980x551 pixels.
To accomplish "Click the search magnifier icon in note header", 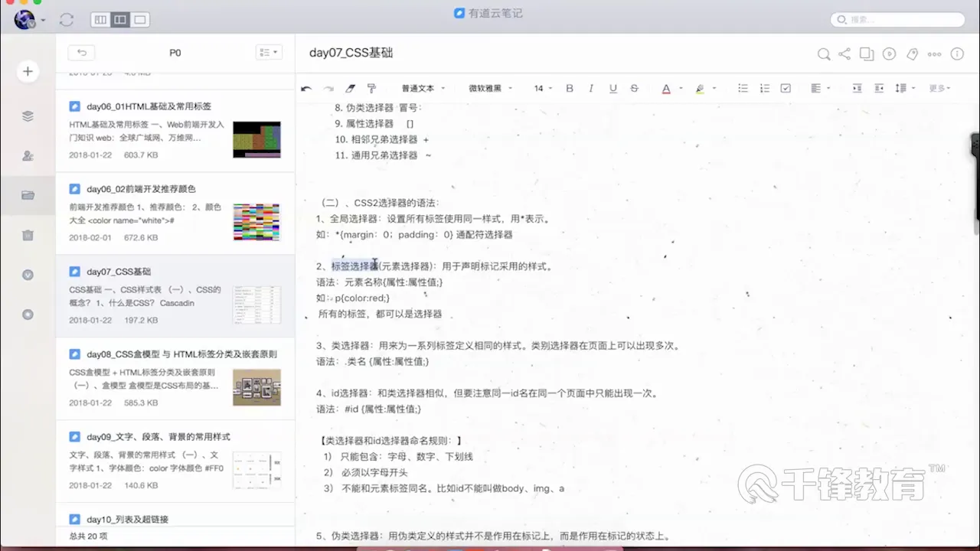I will click(x=823, y=54).
